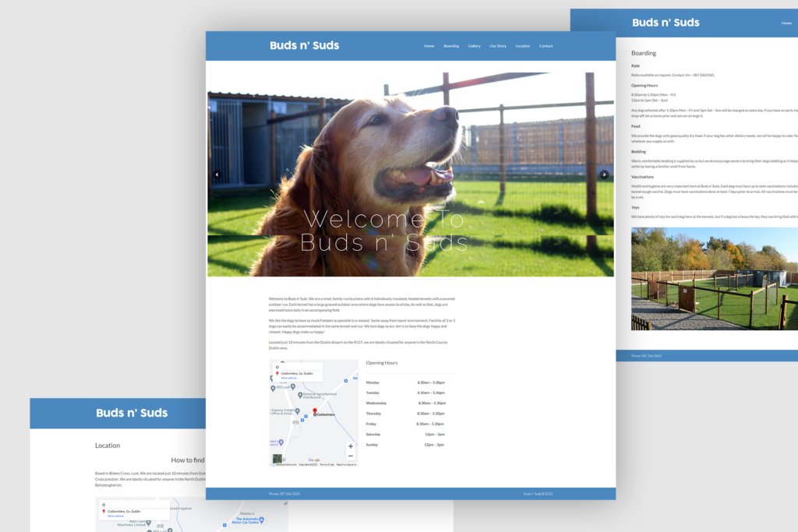Open Home in the center page navigation
798x532 pixels.
click(x=429, y=46)
